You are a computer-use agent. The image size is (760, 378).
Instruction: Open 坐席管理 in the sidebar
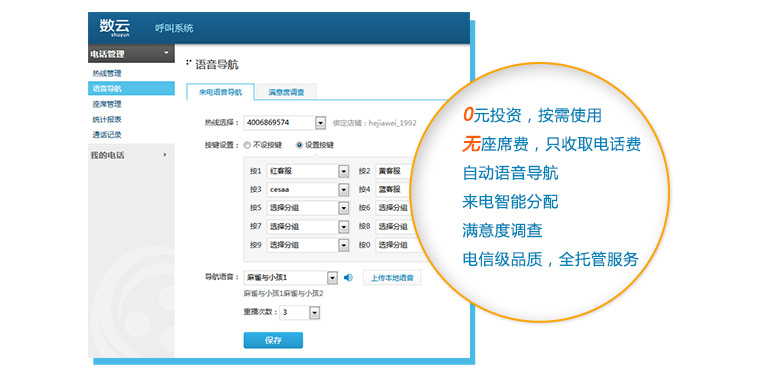107,104
